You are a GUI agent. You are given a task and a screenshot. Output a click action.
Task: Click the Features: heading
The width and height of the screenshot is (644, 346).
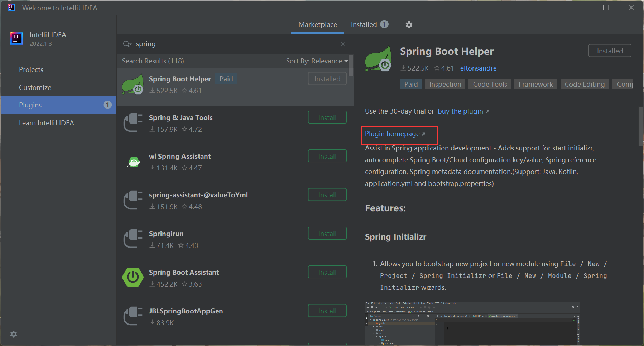pyautogui.click(x=385, y=208)
